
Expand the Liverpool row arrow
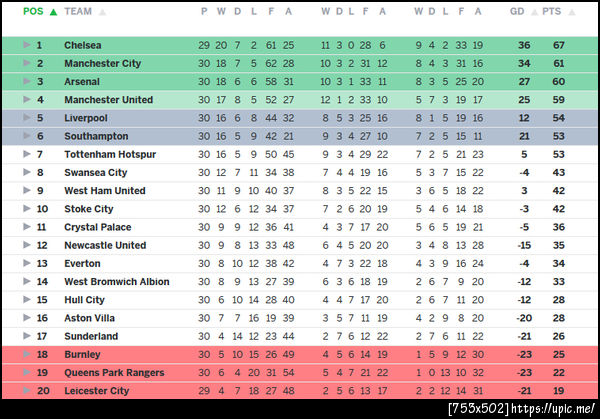(x=26, y=118)
